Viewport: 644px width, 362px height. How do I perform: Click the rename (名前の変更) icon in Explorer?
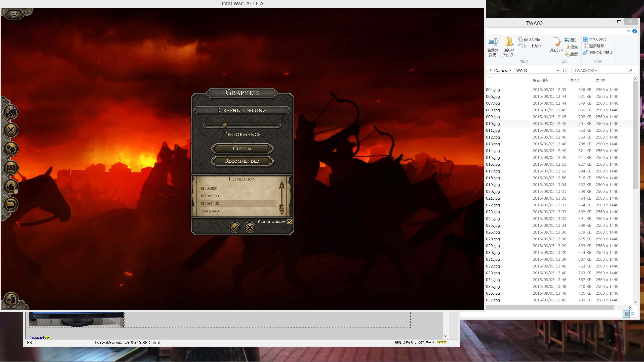pos(493,48)
